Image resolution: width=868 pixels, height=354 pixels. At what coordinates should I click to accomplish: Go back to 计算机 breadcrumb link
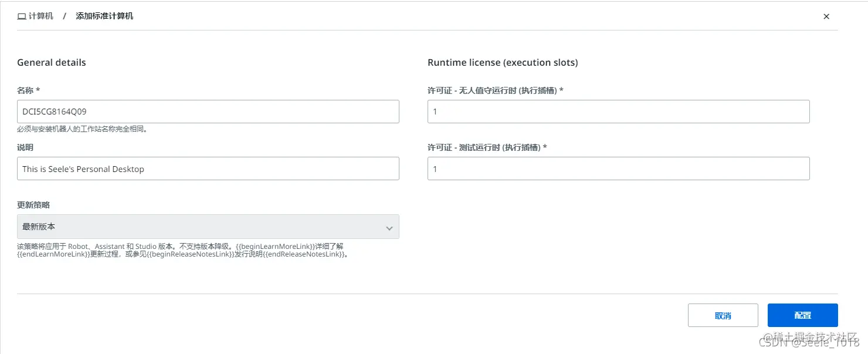click(40, 16)
